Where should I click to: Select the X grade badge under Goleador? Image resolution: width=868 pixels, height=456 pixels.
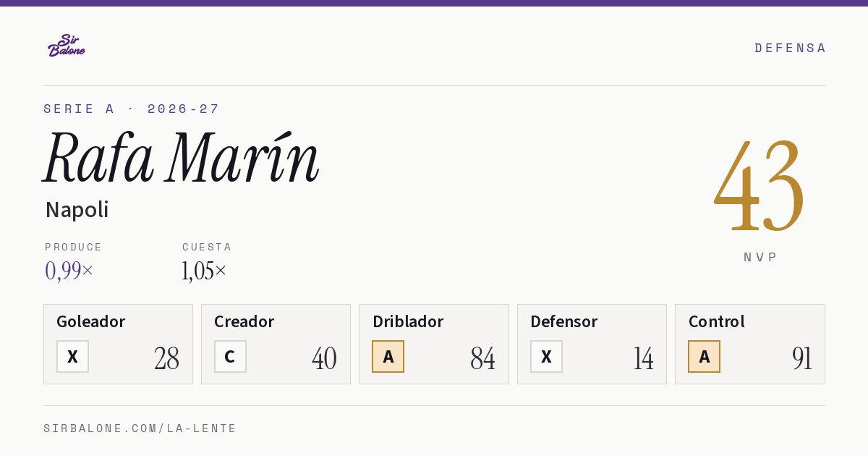tap(72, 356)
